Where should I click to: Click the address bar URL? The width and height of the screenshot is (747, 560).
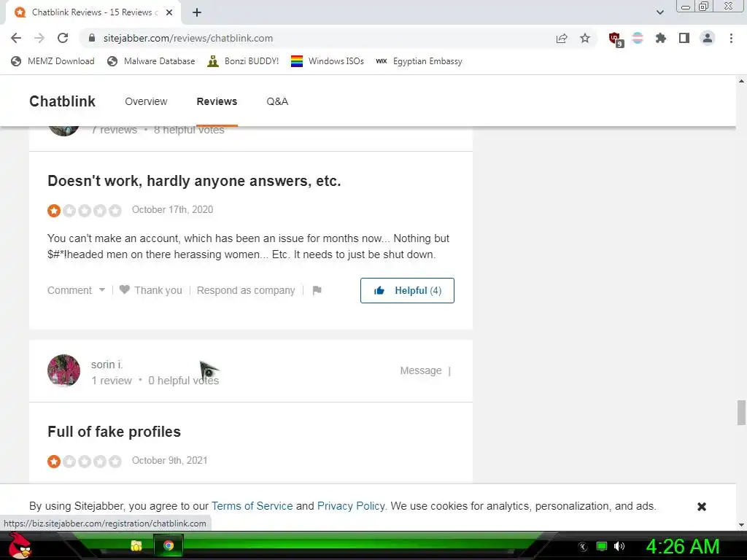click(x=187, y=38)
